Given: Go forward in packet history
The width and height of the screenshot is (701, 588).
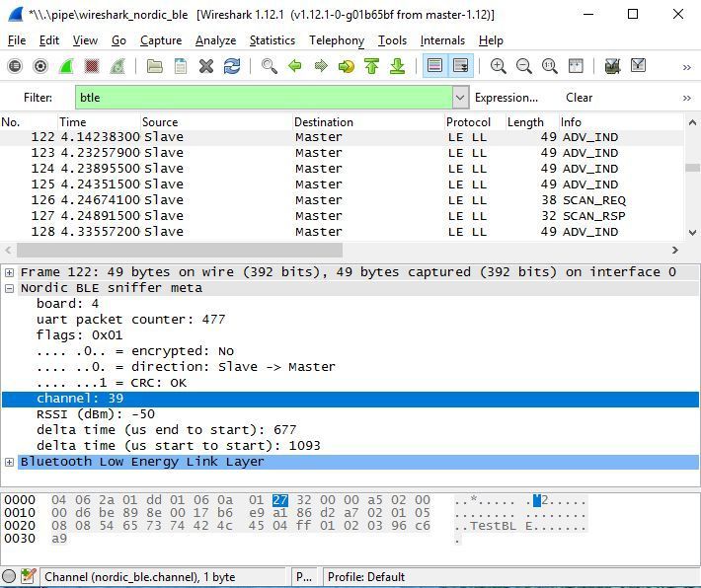Looking at the screenshot, I should pyautogui.click(x=321, y=66).
